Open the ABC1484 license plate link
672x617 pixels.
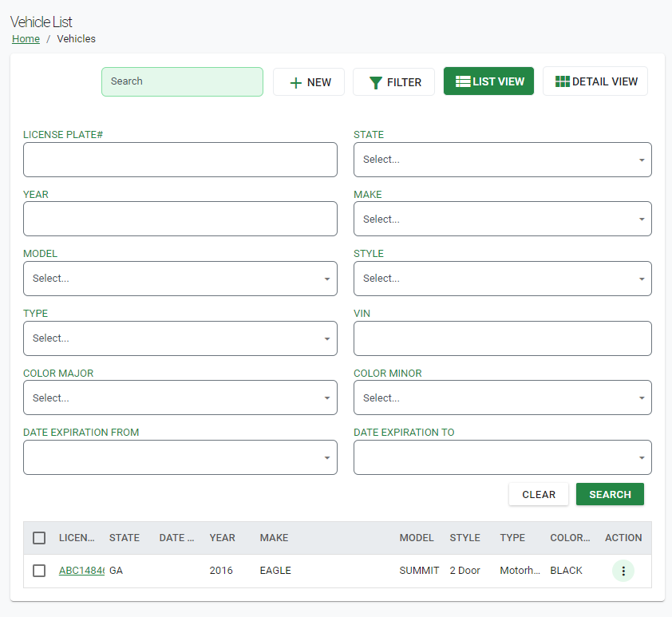click(x=80, y=571)
